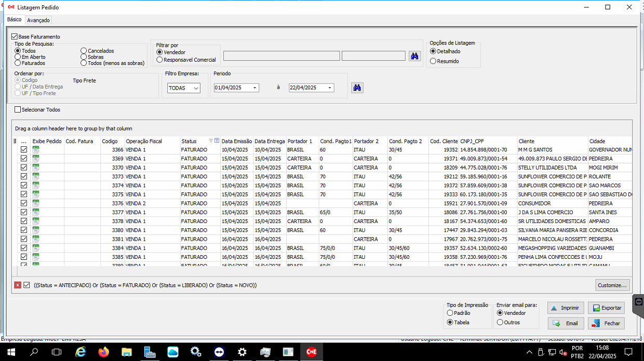Launch Firefox from the taskbar

[x=104, y=352]
